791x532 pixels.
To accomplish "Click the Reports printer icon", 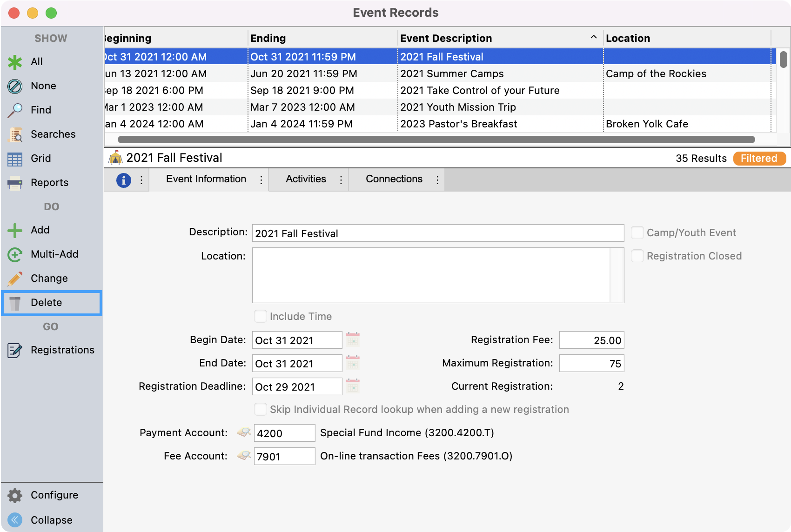I will coord(15,183).
